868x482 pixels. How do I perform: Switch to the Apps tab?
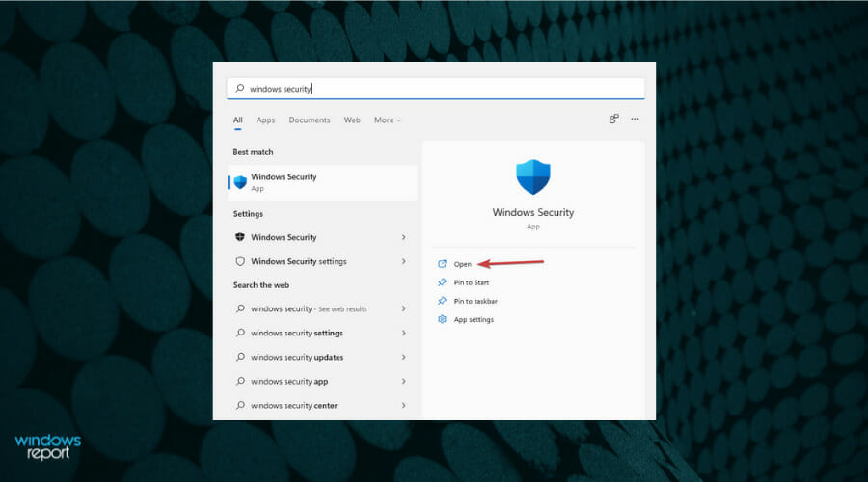click(265, 120)
